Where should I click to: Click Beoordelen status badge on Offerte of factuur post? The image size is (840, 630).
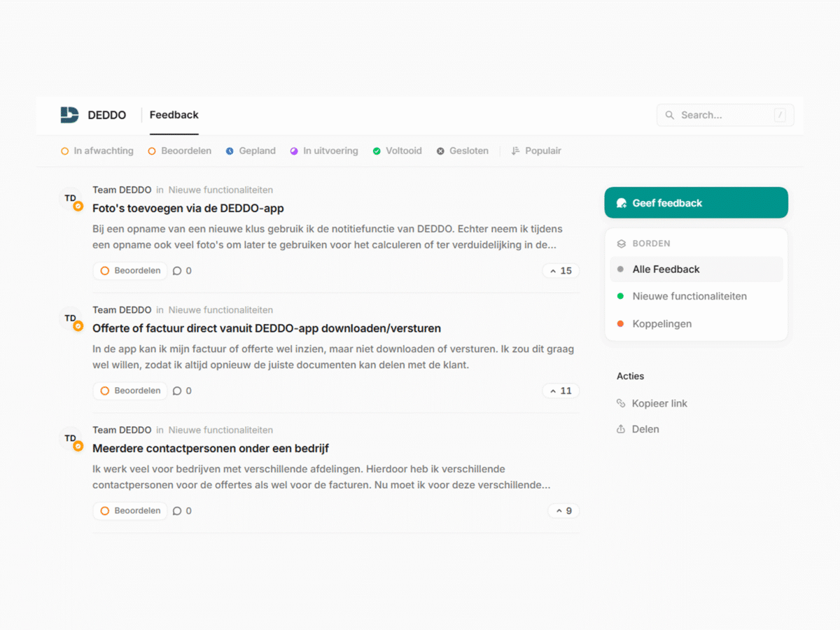(130, 391)
